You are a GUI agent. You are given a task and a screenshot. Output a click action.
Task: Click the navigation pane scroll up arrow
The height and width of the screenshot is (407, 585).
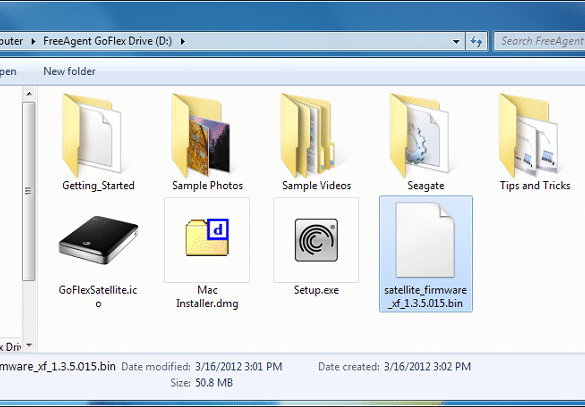[x=29, y=94]
